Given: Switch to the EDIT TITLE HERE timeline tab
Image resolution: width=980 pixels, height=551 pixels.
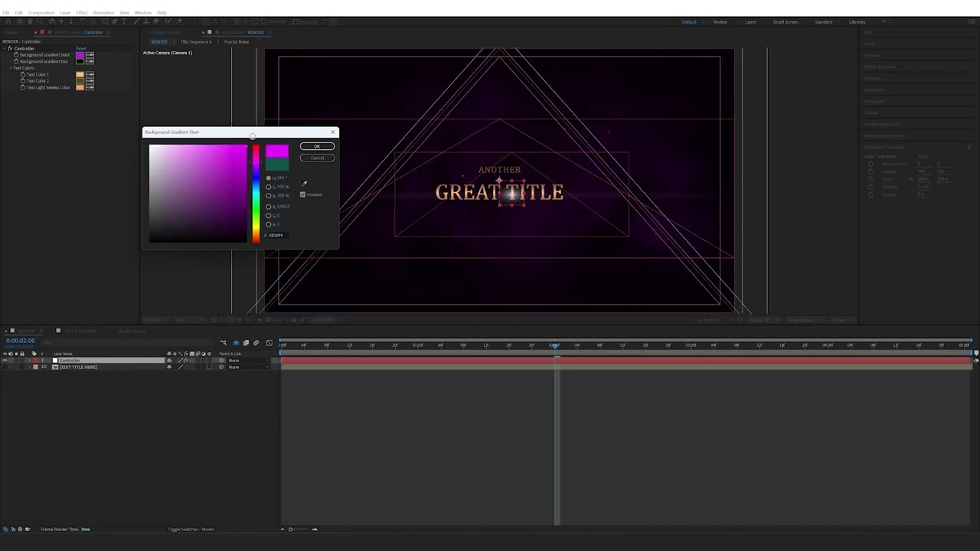Looking at the screenshot, I should [x=80, y=331].
